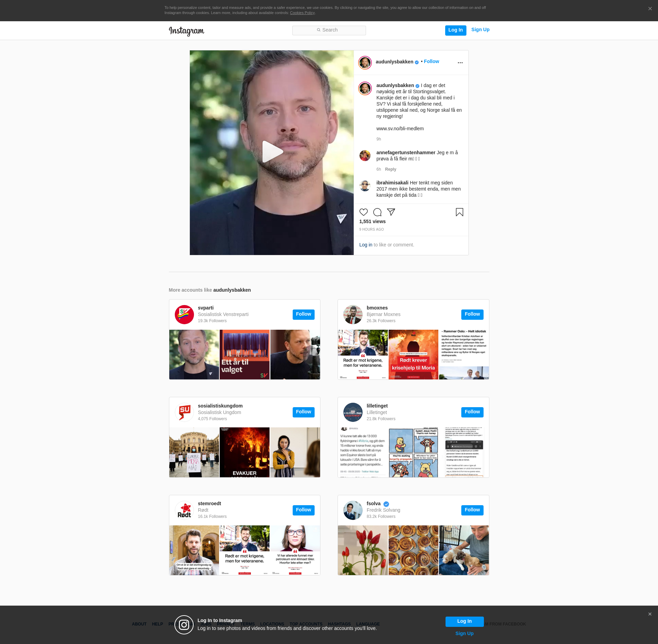658x644 pixels.
Task: Click the header Log In button
Action: [x=455, y=30]
